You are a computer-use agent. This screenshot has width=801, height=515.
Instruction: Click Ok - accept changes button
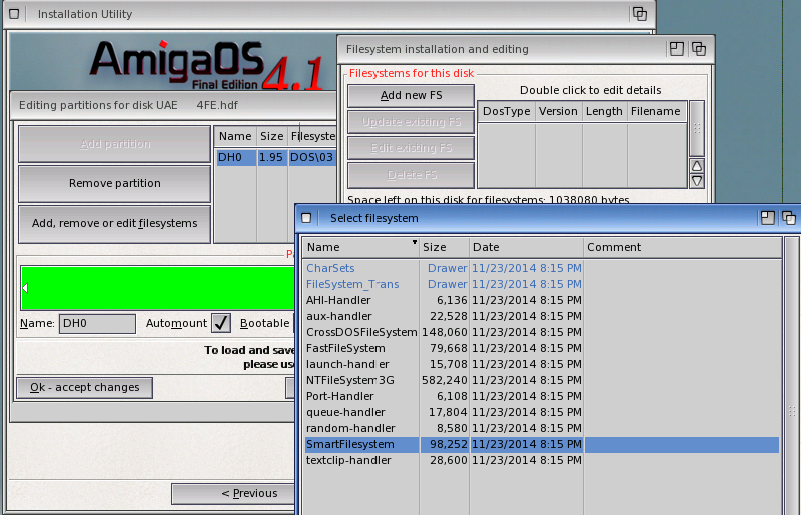[x=84, y=388]
